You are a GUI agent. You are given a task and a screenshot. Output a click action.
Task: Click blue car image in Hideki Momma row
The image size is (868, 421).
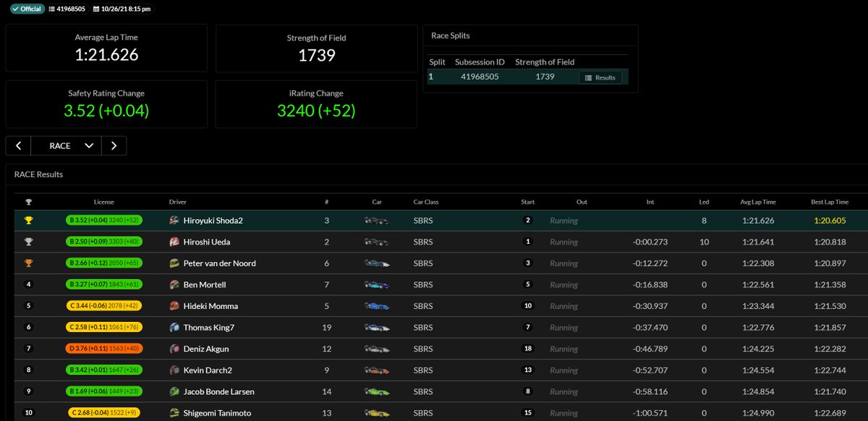tap(377, 306)
